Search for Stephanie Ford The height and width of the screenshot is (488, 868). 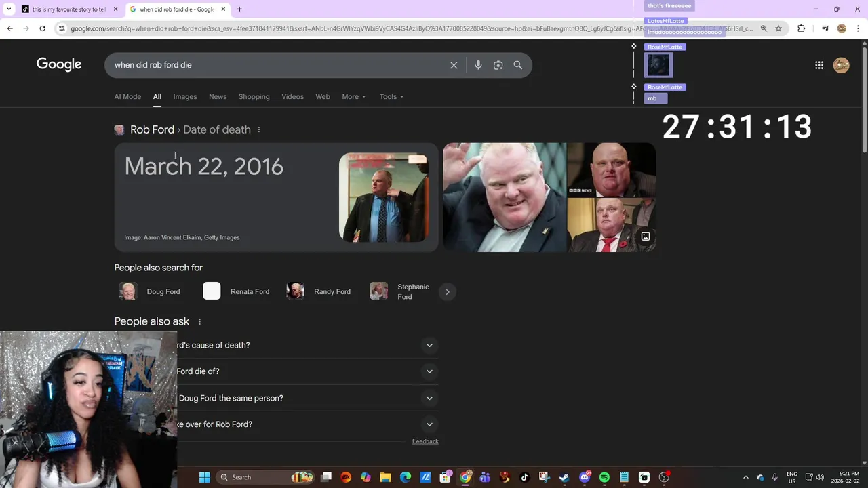click(400, 291)
